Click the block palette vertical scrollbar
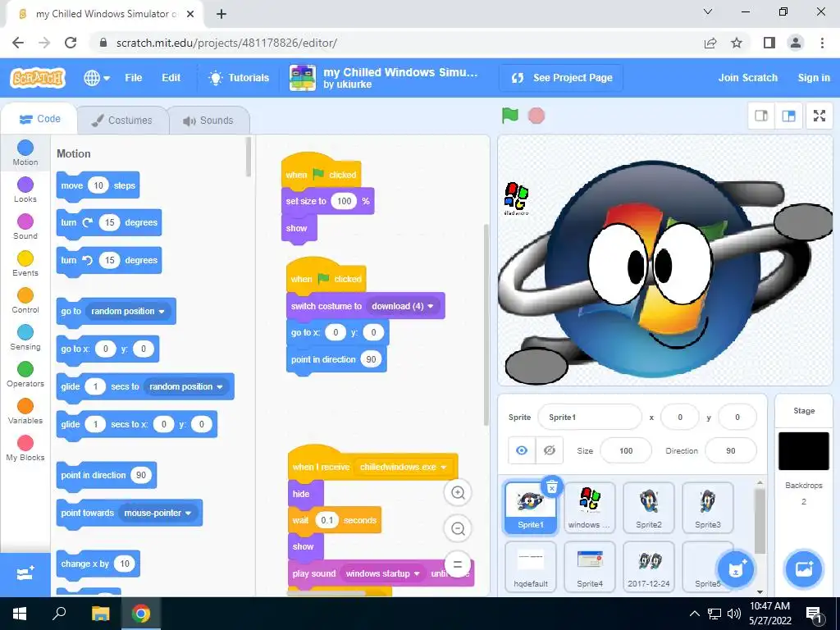This screenshot has width=840, height=630. (248, 157)
